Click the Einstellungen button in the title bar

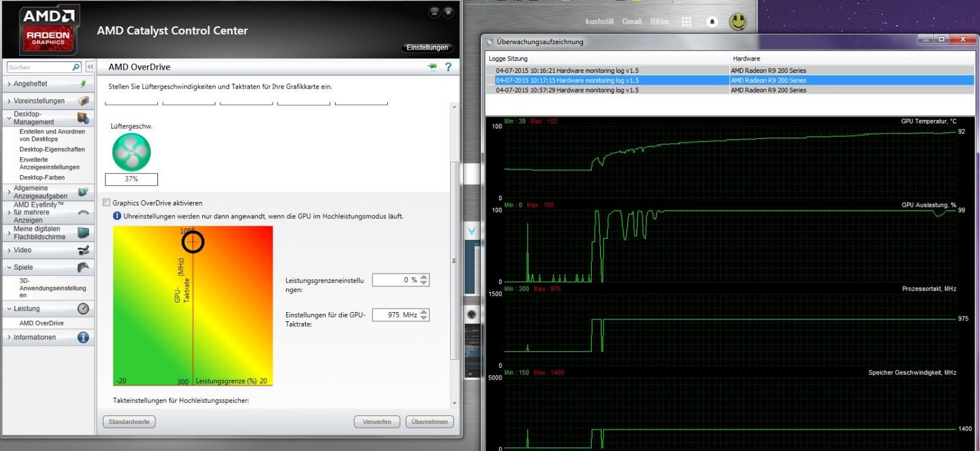tap(427, 47)
